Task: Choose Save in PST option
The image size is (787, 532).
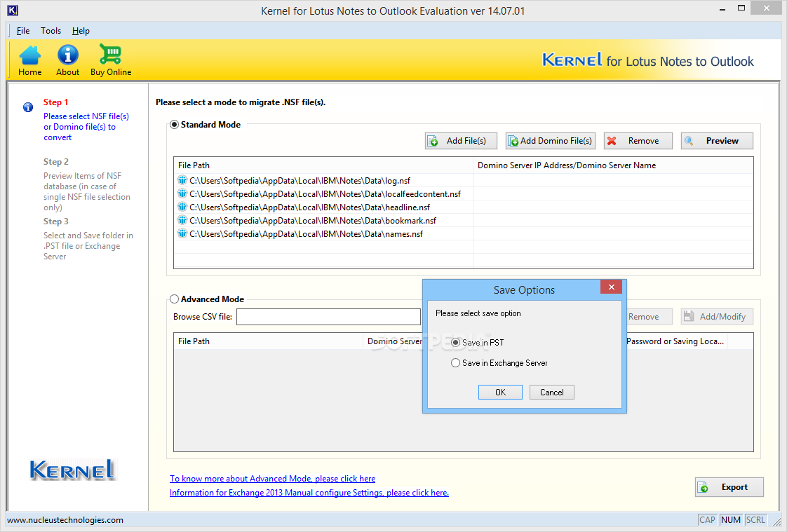Action: tap(456, 343)
